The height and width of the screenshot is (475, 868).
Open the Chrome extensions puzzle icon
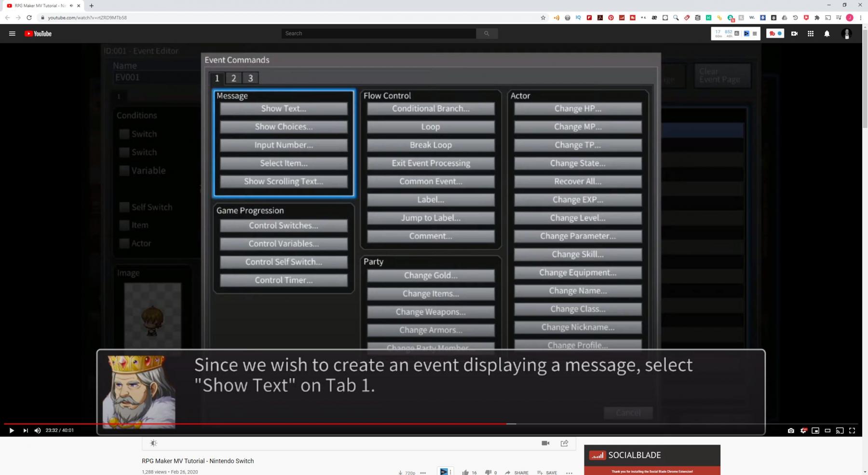click(x=817, y=17)
